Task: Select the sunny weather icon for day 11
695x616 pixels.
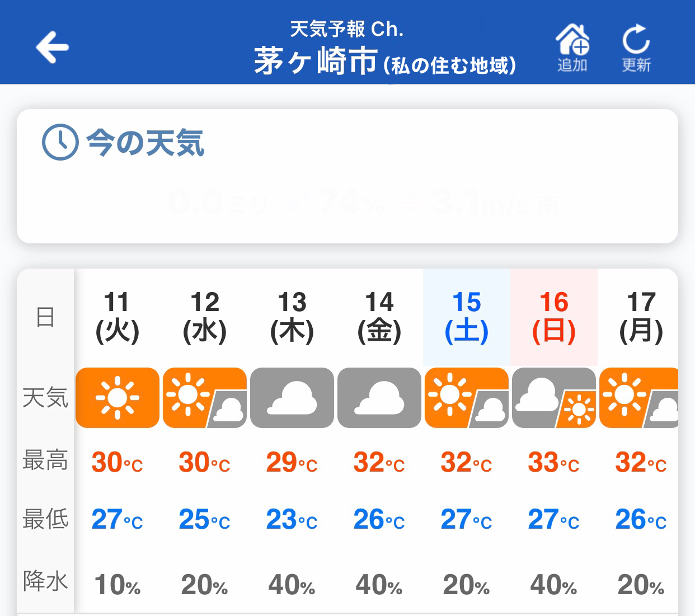Action: click(x=118, y=398)
